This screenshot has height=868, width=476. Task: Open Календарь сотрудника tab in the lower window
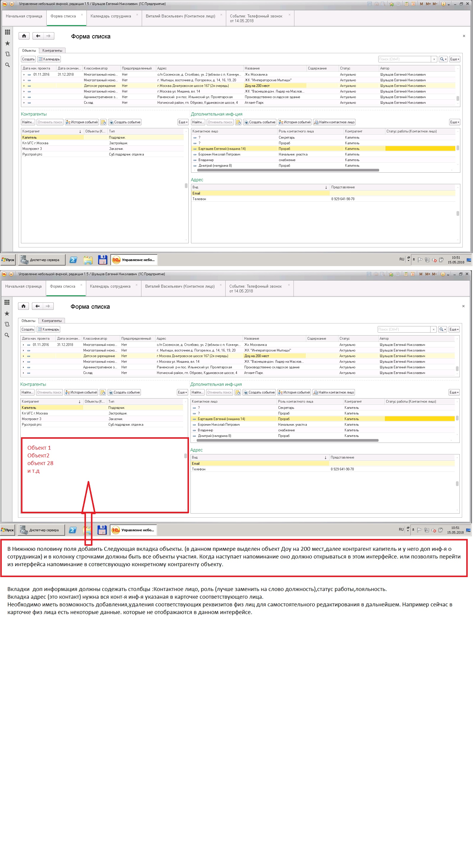pos(110,286)
